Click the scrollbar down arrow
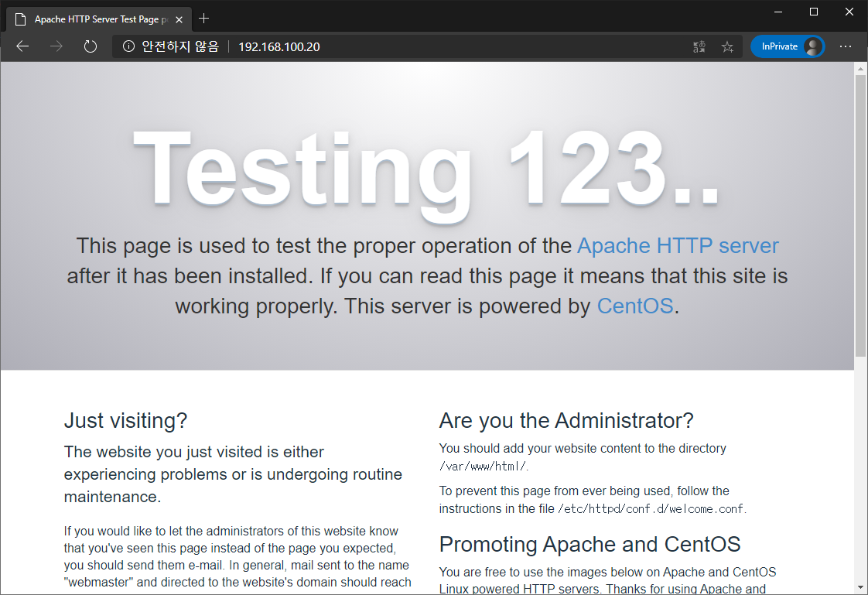 (x=860, y=588)
